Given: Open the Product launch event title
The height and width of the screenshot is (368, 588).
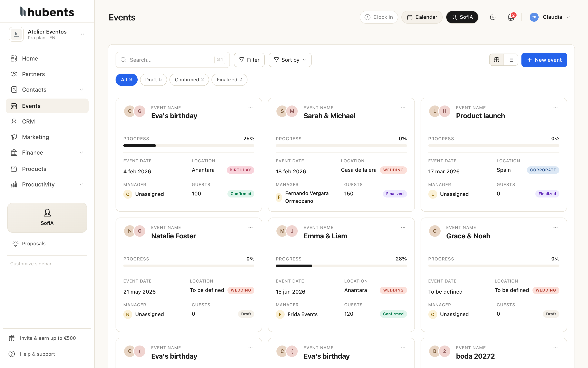Looking at the screenshot, I should (x=480, y=116).
